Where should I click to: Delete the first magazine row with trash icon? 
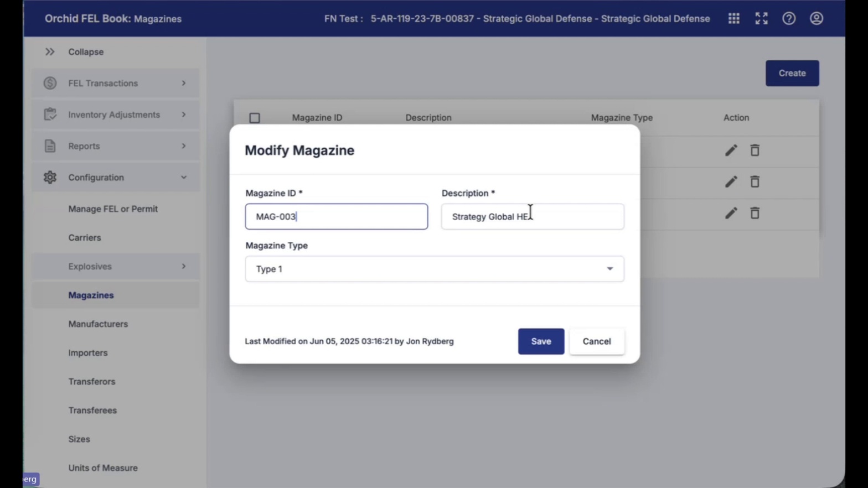(755, 150)
